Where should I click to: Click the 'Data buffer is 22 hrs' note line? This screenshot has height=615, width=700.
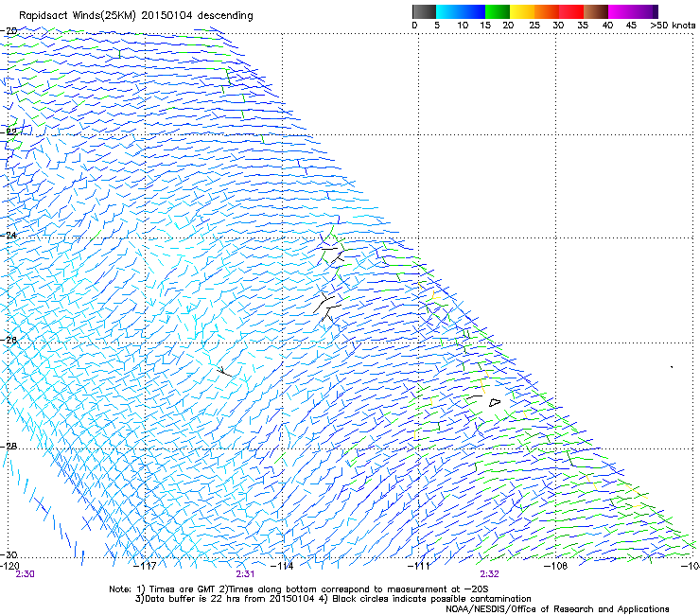pyautogui.click(x=333, y=599)
